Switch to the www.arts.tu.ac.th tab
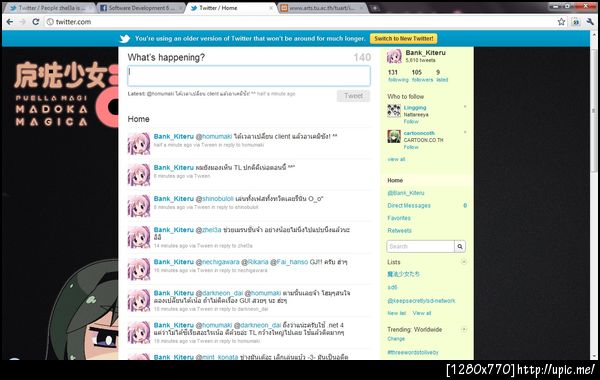Viewport: 600px width, 380px height. [x=321, y=8]
